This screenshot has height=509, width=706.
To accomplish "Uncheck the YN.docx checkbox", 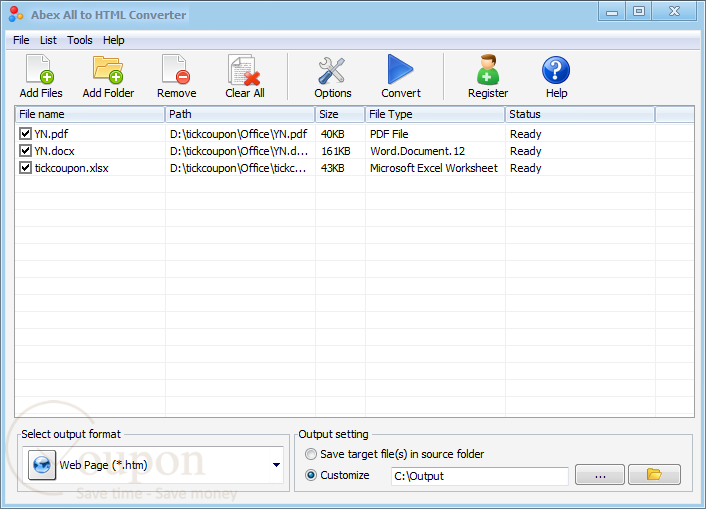I will point(25,151).
